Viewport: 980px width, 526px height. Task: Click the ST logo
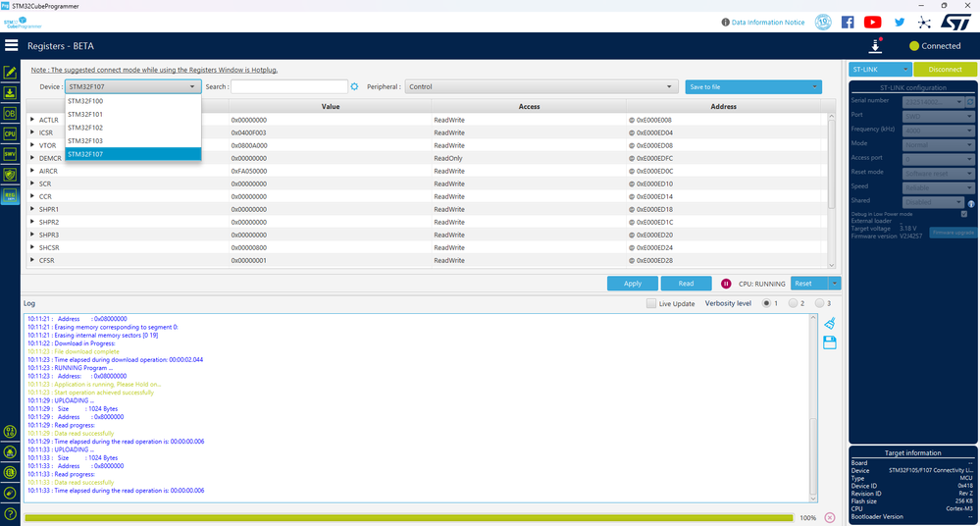click(x=956, y=22)
